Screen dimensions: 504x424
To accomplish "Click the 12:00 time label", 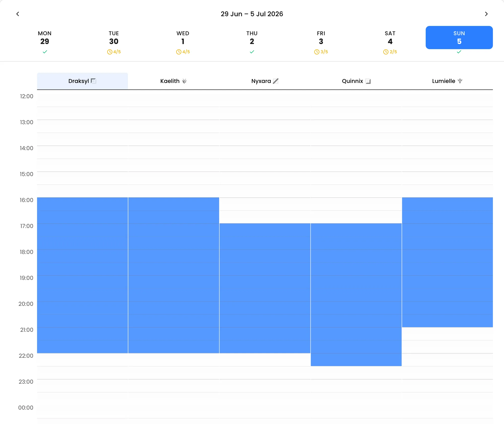I will [x=26, y=96].
